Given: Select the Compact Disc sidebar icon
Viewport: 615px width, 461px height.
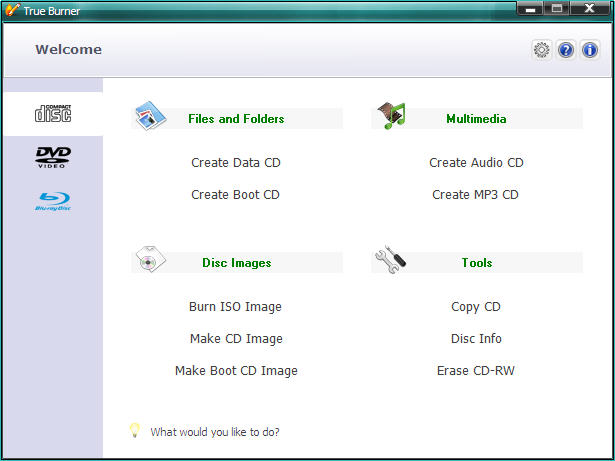Looking at the screenshot, I should [x=53, y=113].
